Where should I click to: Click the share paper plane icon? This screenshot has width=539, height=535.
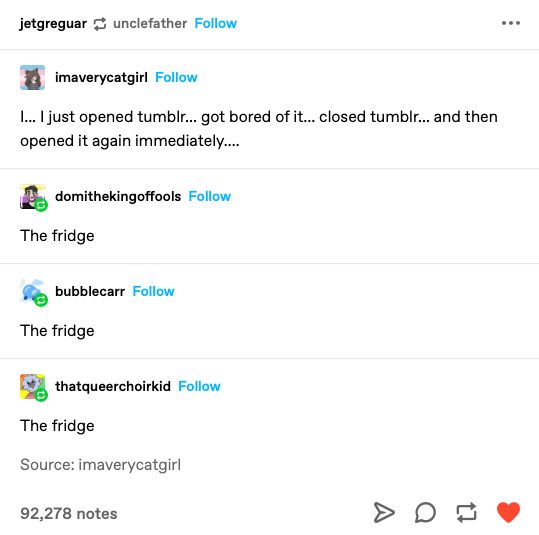pyautogui.click(x=384, y=513)
